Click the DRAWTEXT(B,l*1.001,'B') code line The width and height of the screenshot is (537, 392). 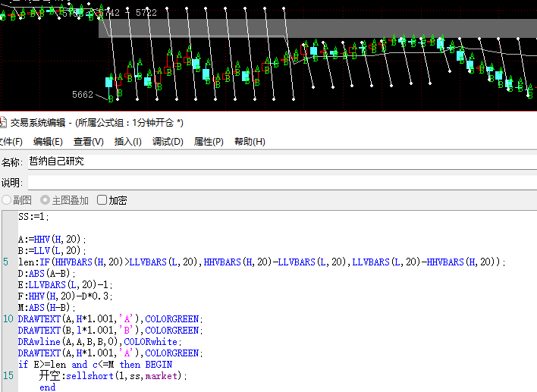(x=110, y=331)
